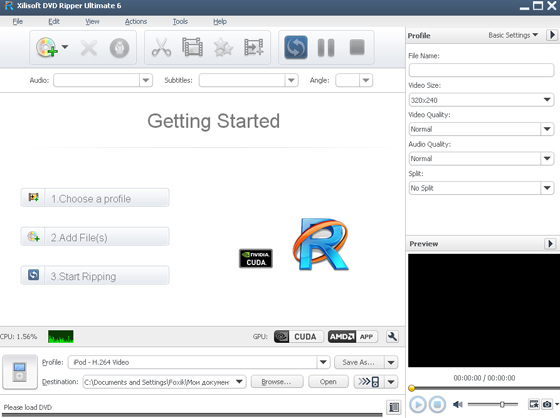Take snapshot with camera icon
Screen dimensions: 560x418
click(547, 404)
